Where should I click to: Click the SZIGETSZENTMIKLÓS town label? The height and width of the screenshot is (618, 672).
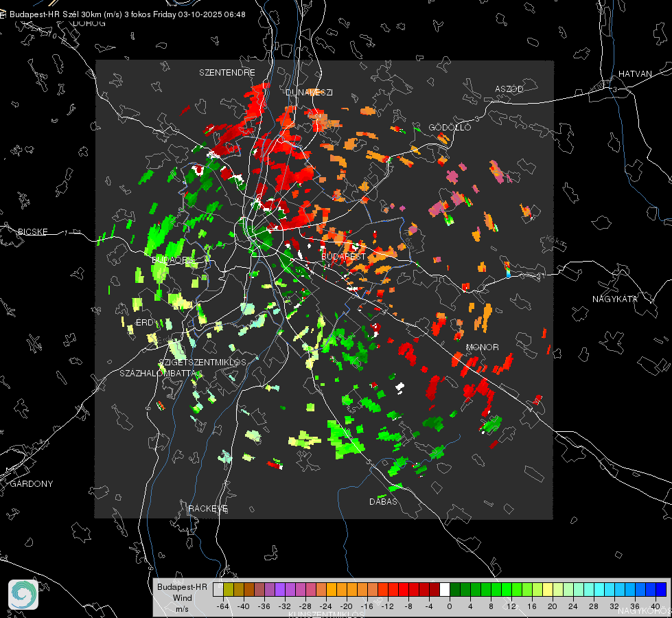tap(202, 362)
